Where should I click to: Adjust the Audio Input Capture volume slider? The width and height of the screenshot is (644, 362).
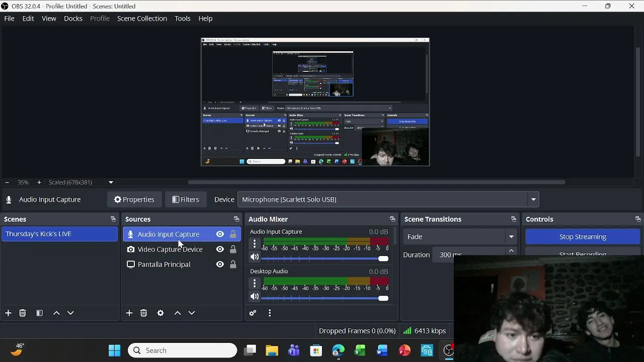tap(325, 258)
